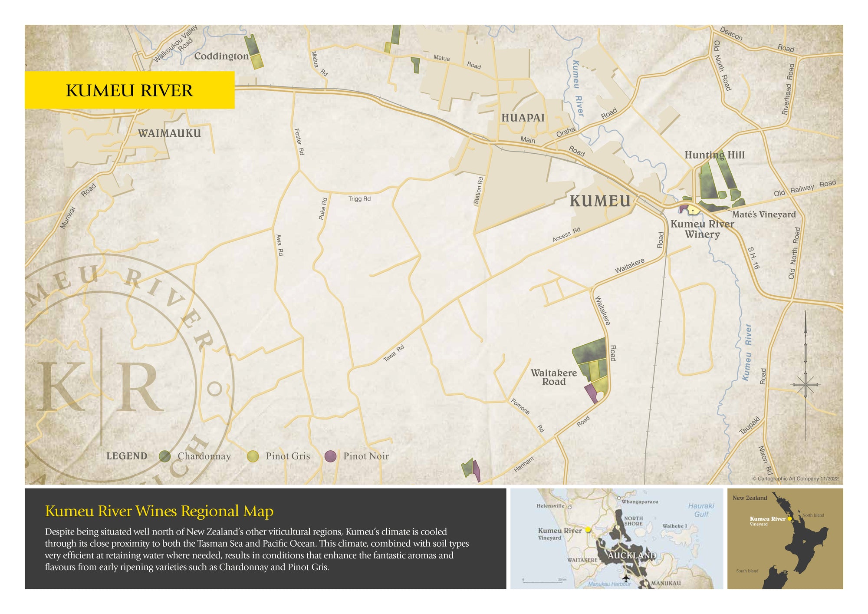
Task: Click the 'Tawa Rd' road label
Action: pyautogui.click(x=394, y=353)
